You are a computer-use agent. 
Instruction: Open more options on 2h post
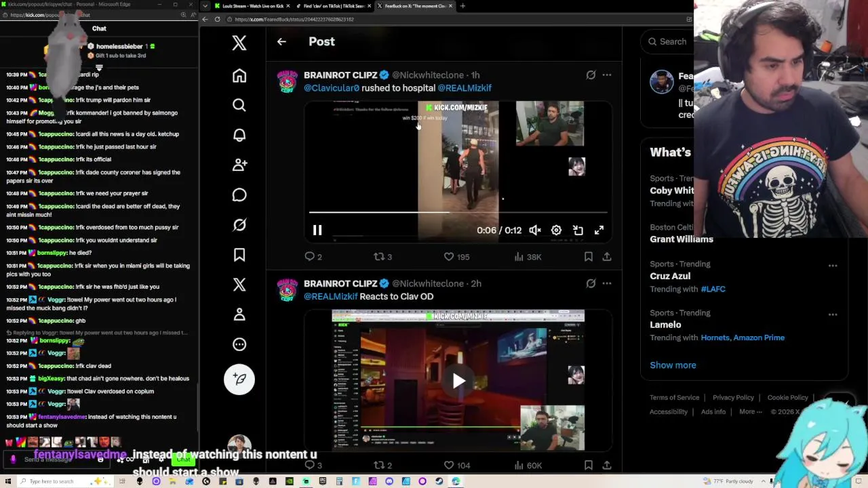point(607,283)
